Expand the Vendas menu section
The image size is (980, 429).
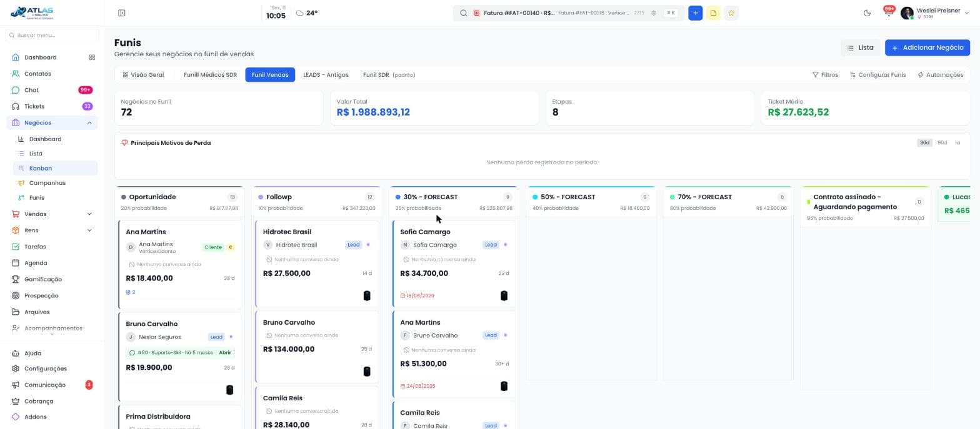click(89, 214)
